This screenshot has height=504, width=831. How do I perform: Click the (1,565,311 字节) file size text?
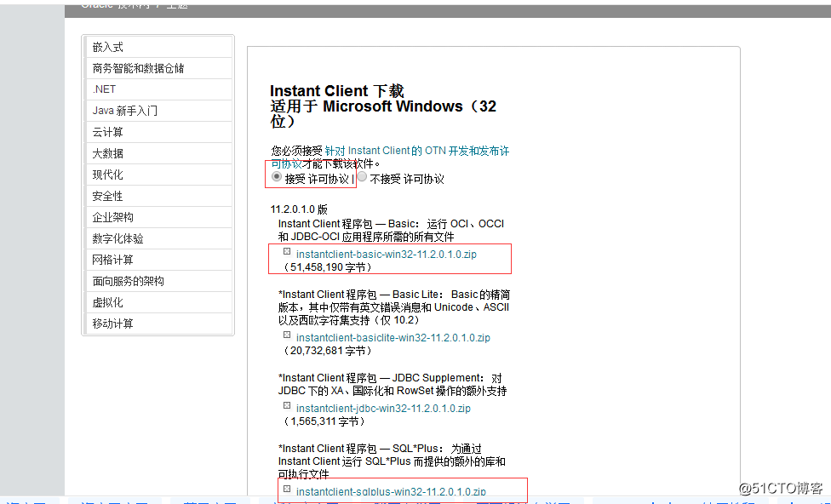[324, 422]
